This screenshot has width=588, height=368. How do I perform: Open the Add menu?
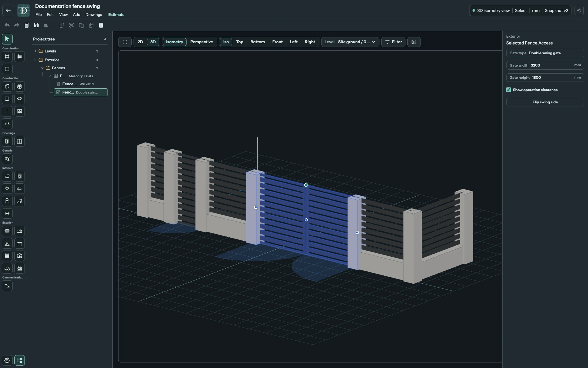coord(77,15)
